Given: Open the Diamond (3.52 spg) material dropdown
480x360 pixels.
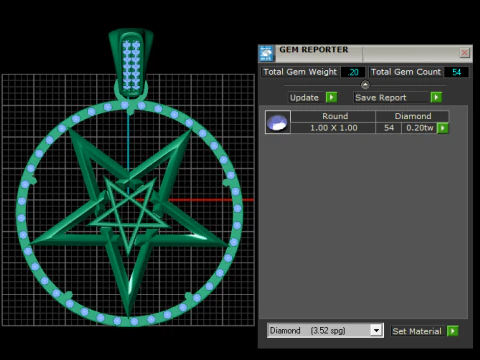Looking at the screenshot, I should click(376, 331).
